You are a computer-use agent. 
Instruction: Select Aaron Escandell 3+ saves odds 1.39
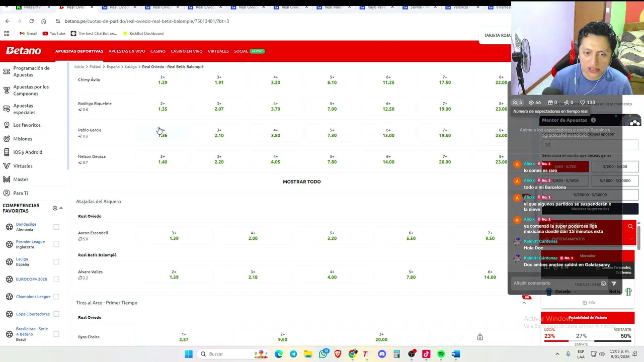point(174,236)
